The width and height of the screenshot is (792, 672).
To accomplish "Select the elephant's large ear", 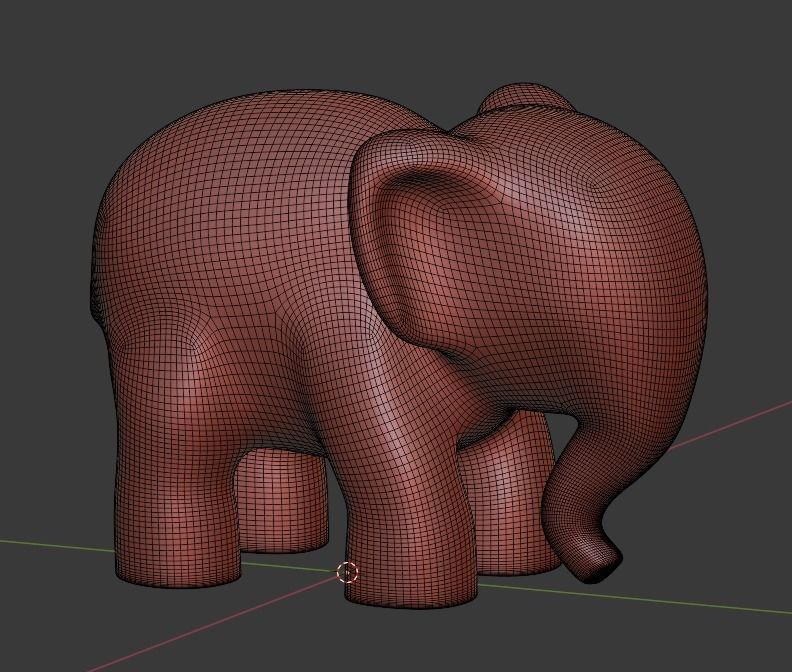I will pos(424,237).
